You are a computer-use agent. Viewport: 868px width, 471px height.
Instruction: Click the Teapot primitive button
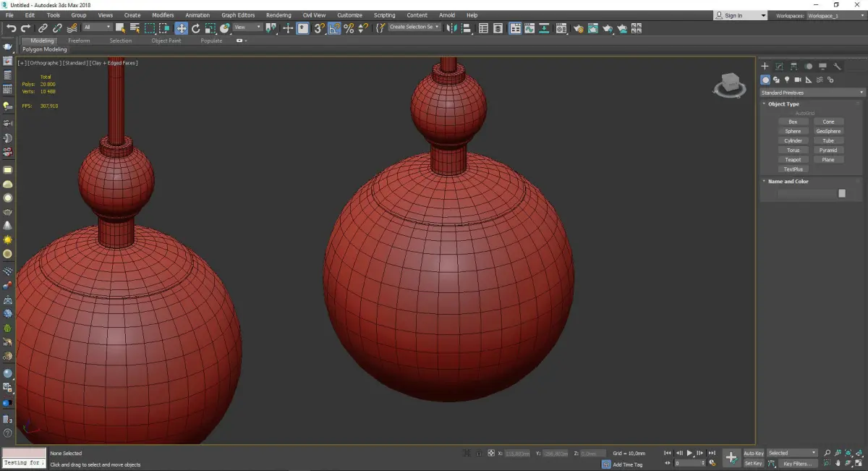point(793,159)
